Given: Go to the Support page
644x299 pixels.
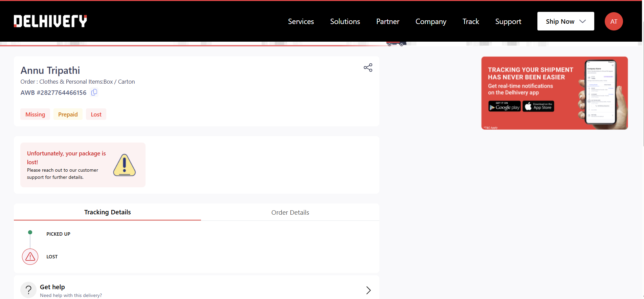Looking at the screenshot, I should coord(508,21).
